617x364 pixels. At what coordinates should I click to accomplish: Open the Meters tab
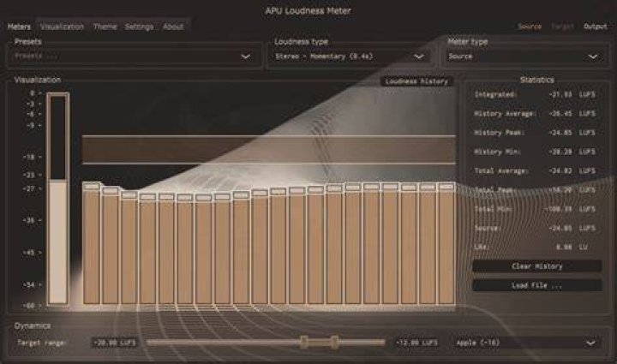click(19, 27)
